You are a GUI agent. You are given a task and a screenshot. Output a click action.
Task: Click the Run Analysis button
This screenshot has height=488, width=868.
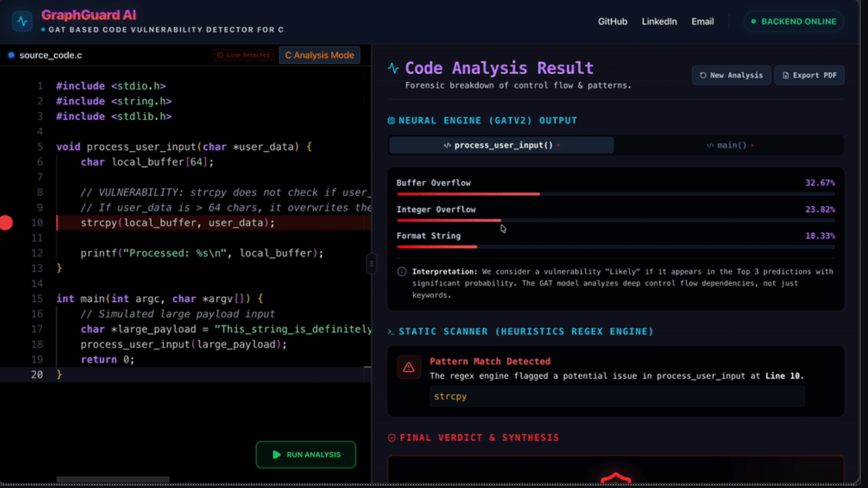(306, 454)
